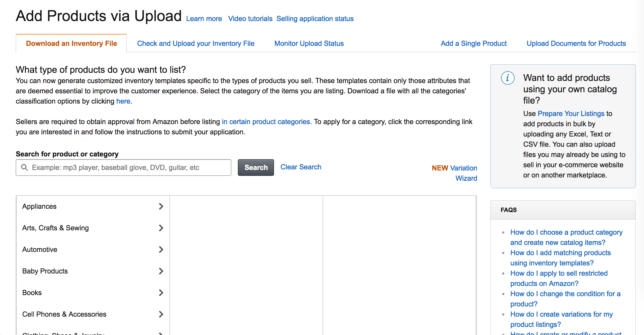Expand the Baby Products chevron

click(161, 271)
